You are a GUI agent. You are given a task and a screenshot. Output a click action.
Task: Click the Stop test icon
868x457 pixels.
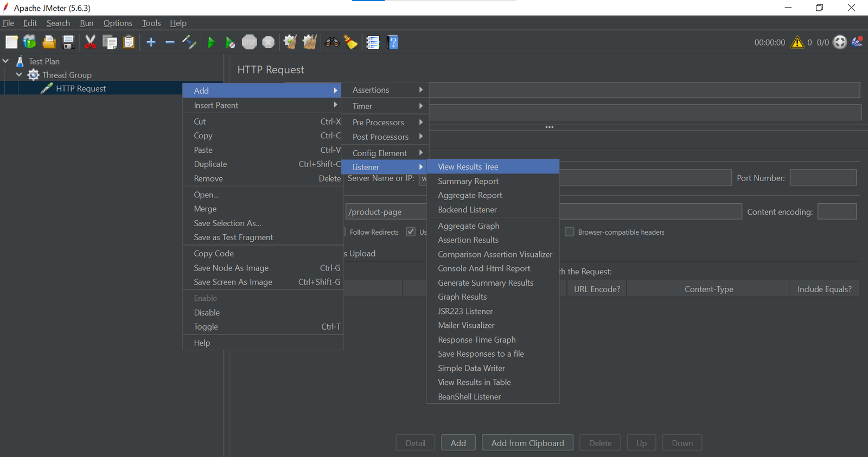[249, 42]
